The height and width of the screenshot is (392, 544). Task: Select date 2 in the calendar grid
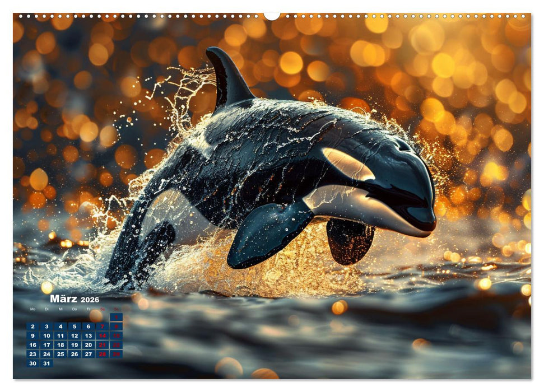(x=32, y=326)
